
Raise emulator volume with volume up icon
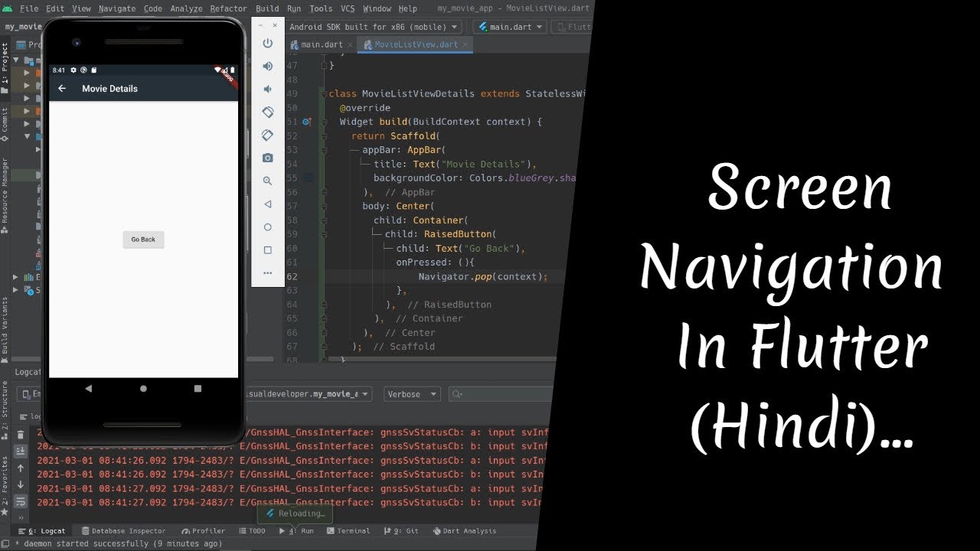coord(267,67)
